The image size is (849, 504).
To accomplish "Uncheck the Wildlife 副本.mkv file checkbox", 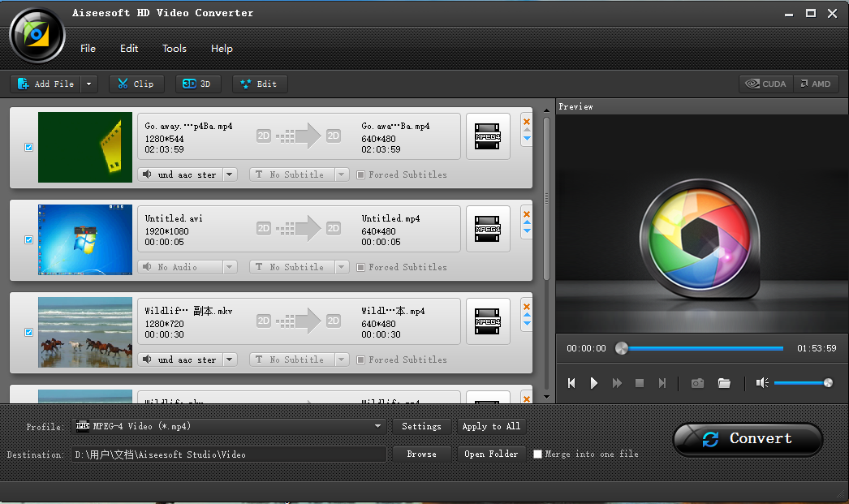I will 28,333.
